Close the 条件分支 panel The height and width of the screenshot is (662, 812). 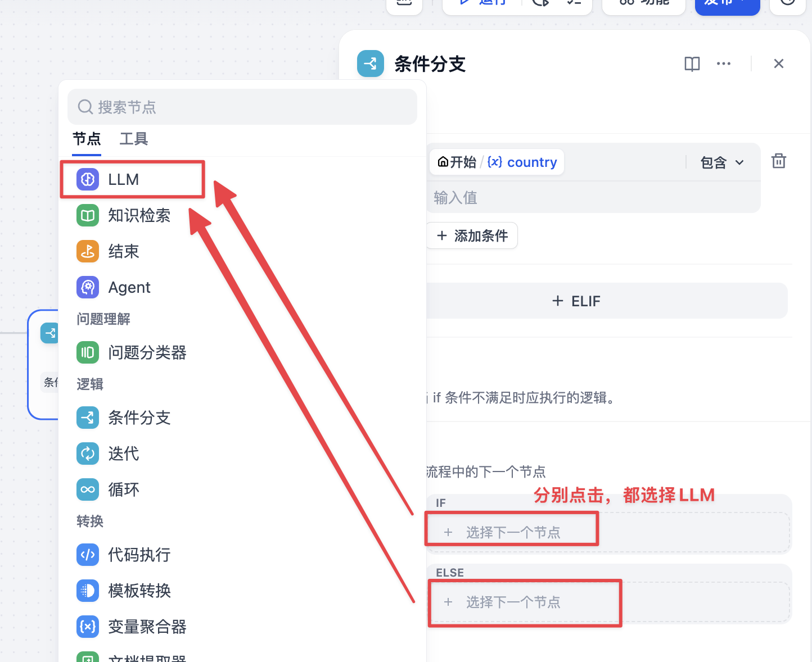pyautogui.click(x=779, y=64)
